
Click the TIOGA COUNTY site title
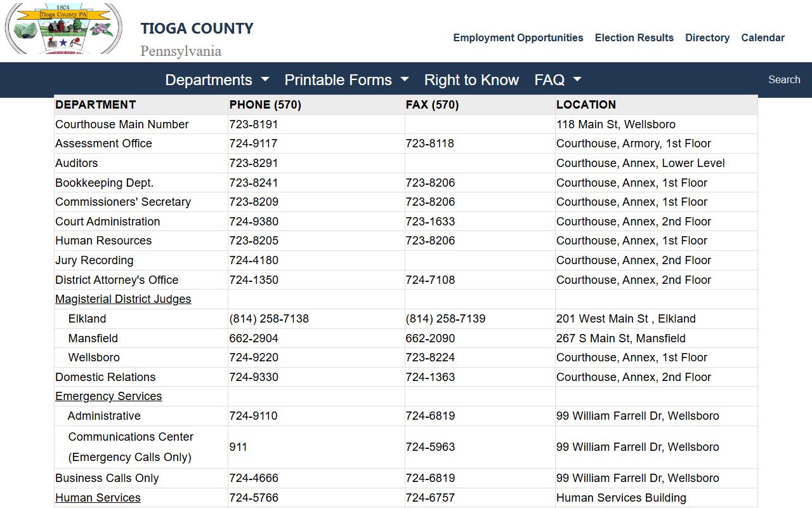point(197,29)
